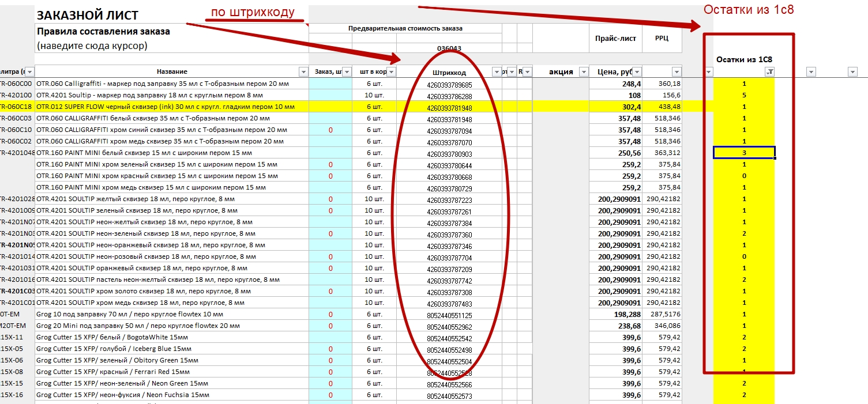The height and width of the screenshot is (404, 868).
Task: Click barcode cell 8052440551125
Action: click(x=449, y=315)
